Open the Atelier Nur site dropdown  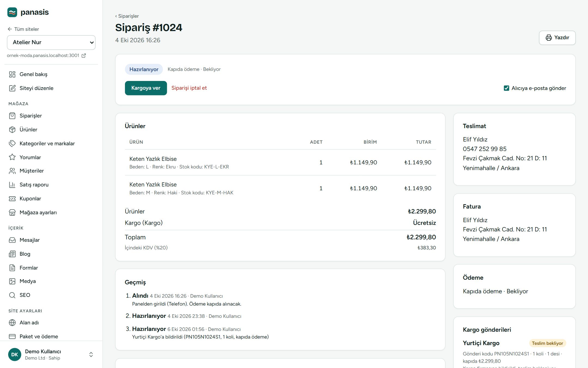(x=51, y=43)
